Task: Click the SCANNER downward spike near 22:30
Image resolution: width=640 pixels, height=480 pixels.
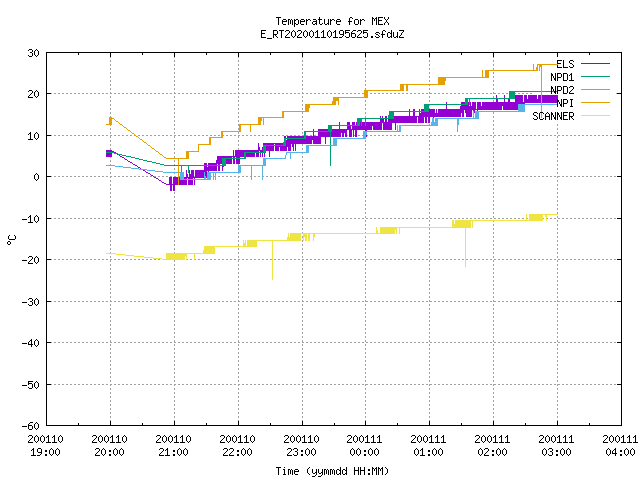Action: pos(273,261)
